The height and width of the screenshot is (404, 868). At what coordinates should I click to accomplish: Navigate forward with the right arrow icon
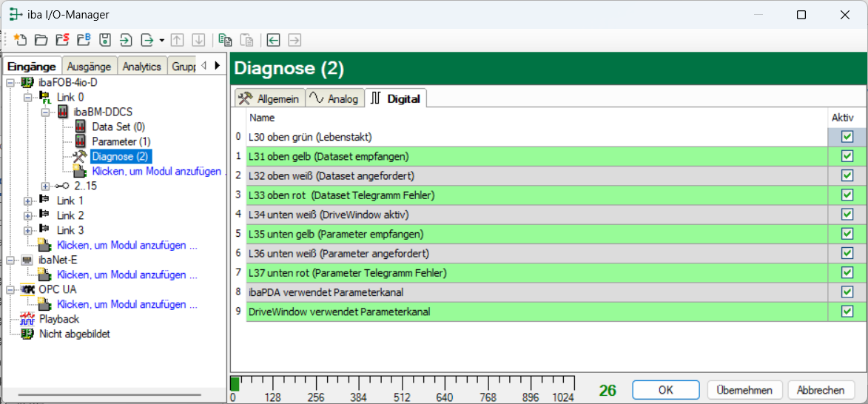click(295, 40)
